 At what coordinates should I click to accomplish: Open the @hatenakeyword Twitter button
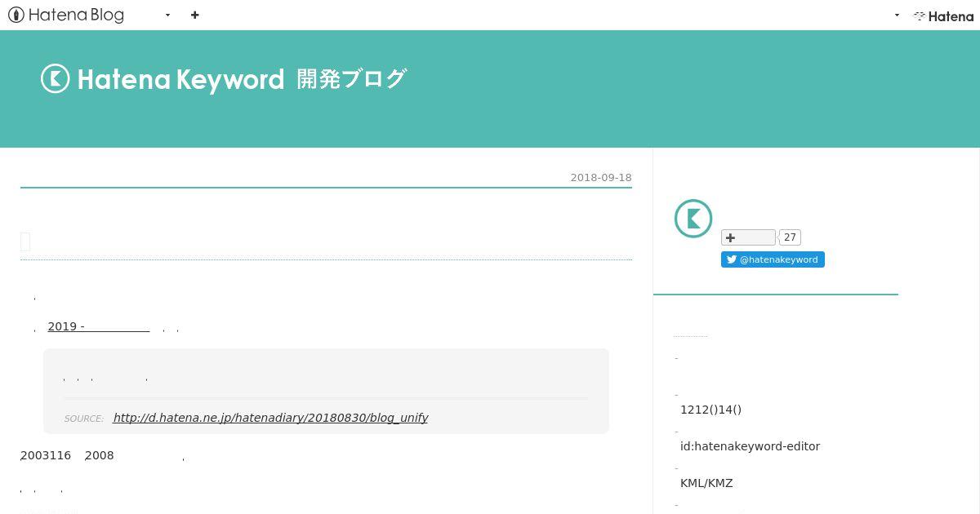point(773,259)
